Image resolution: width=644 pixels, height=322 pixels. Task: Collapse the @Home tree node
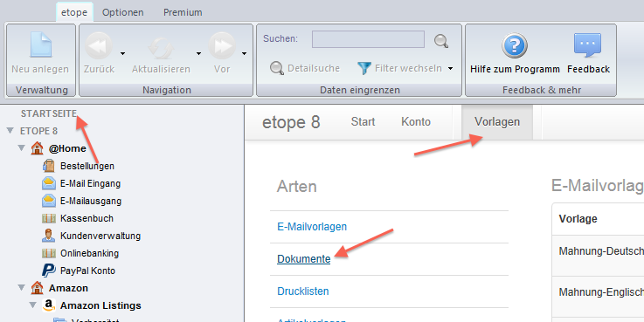click(21, 147)
